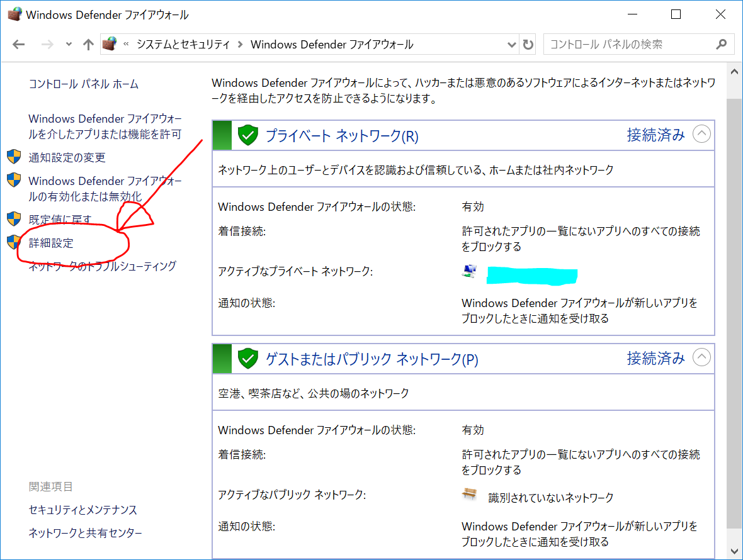This screenshot has height=560, width=743.
Task: Collapse the ゲストまたはパブリック ネットワーク section chevron
Action: pos(701,358)
